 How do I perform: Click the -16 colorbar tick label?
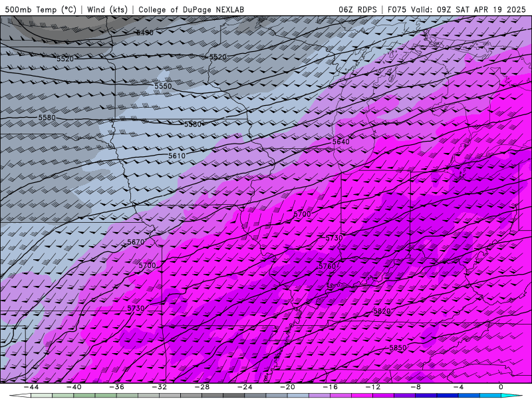coord(331,387)
